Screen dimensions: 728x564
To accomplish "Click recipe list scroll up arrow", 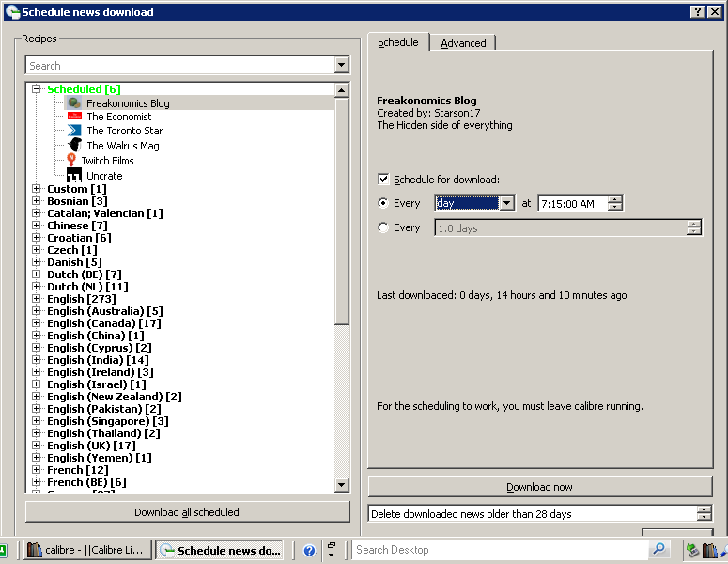I will (342, 90).
